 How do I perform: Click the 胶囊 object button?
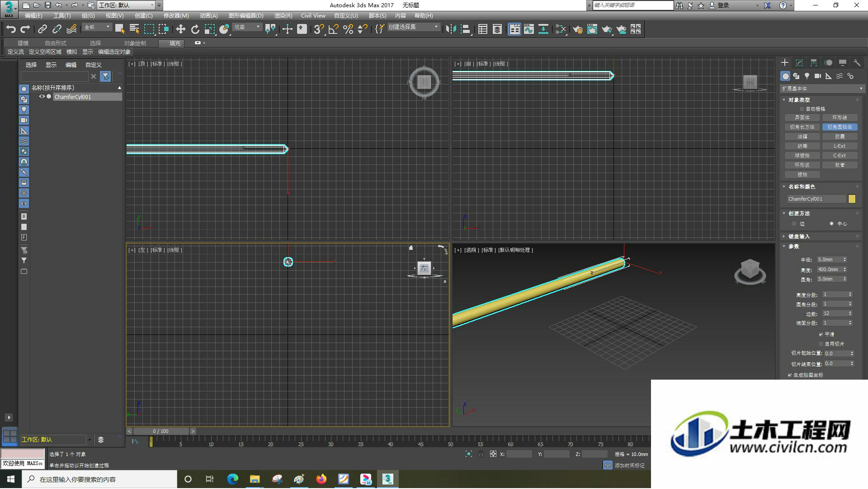pos(840,137)
